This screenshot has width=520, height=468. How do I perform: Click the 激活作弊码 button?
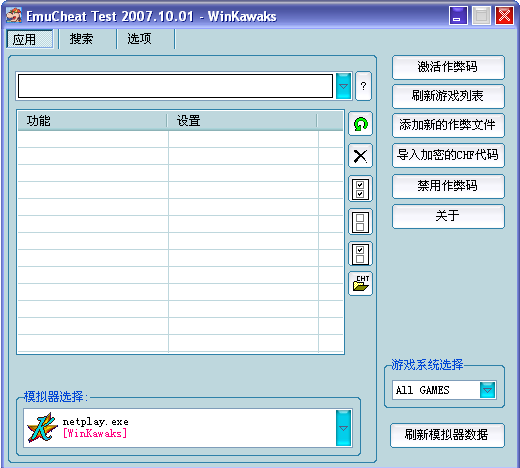[448, 67]
